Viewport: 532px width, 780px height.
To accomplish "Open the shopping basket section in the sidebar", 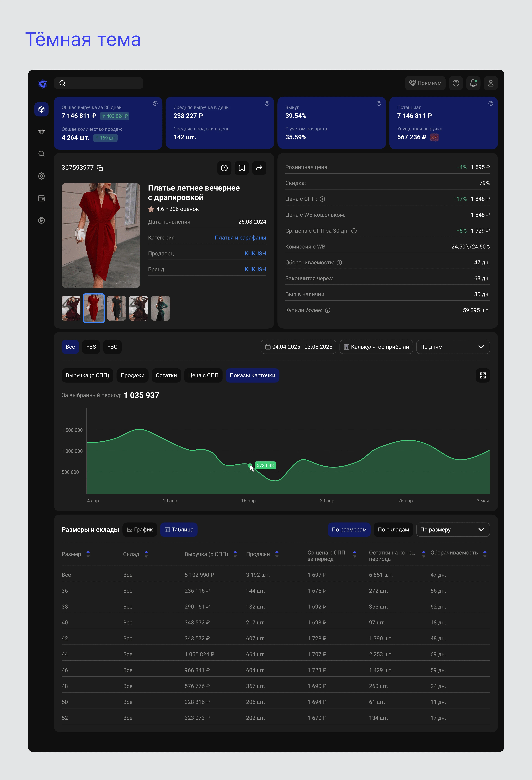I will click(x=42, y=131).
